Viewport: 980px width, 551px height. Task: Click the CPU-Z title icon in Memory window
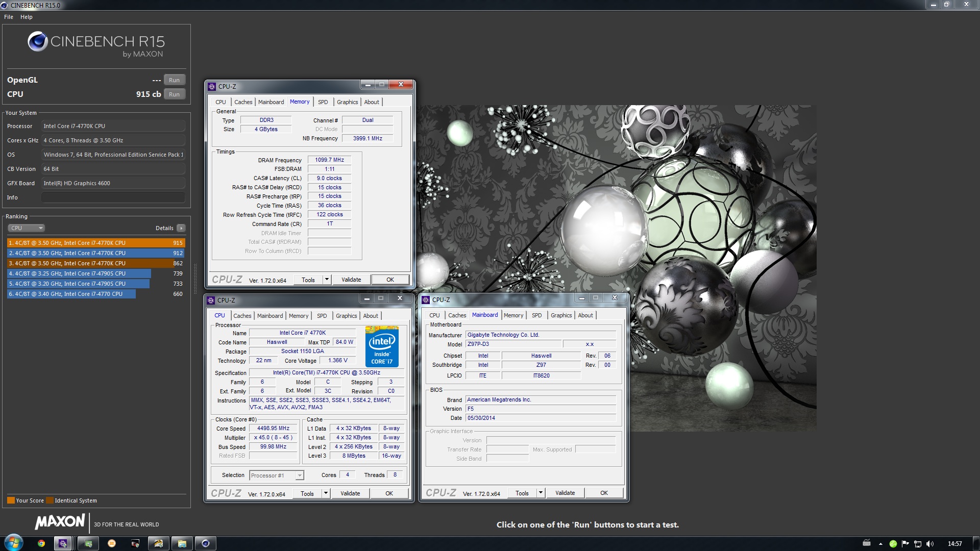[212, 87]
